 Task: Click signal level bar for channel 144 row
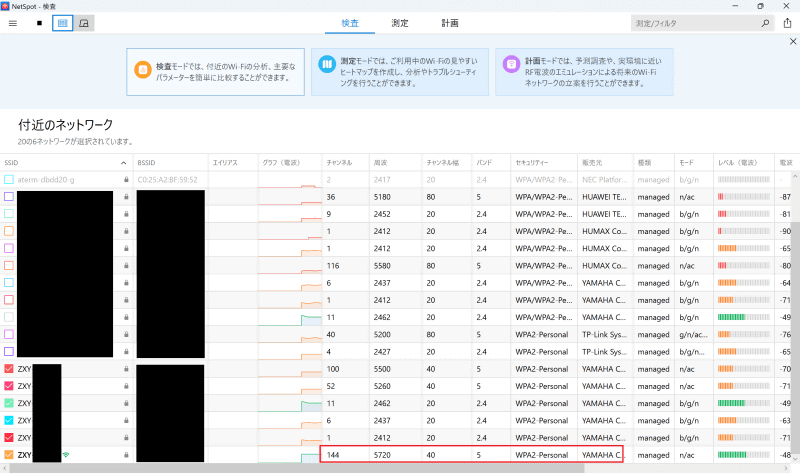(743, 455)
